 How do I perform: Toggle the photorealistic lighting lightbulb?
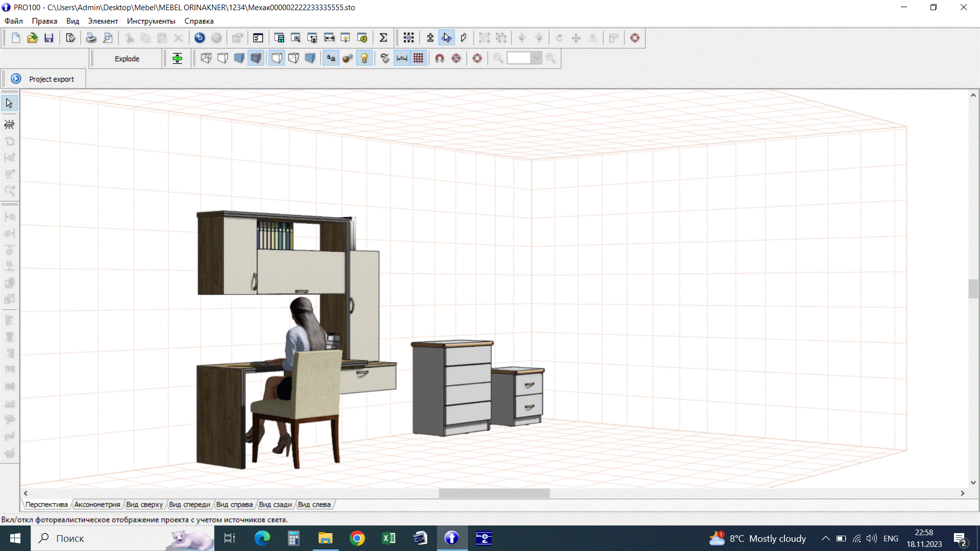click(364, 58)
